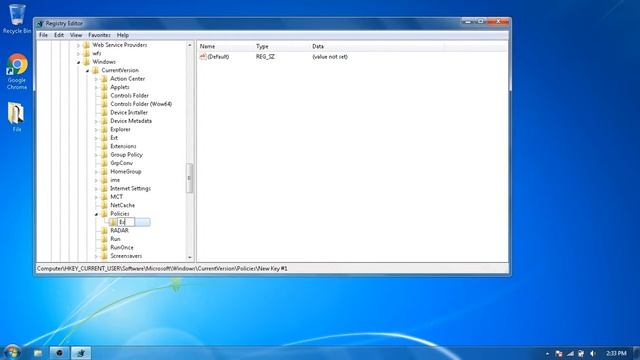Click inside the new key name edit box
Image resolution: width=640 pixels, height=360 pixels.
[126, 222]
